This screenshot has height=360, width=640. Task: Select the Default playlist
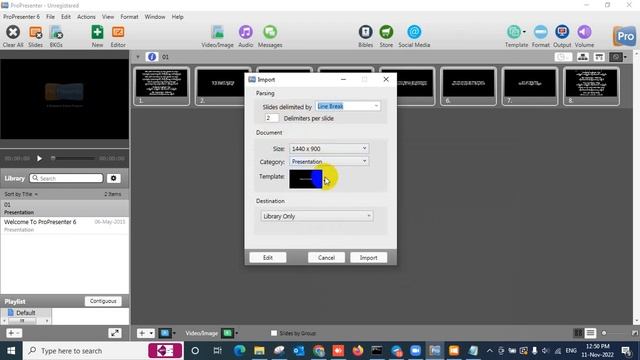25,313
